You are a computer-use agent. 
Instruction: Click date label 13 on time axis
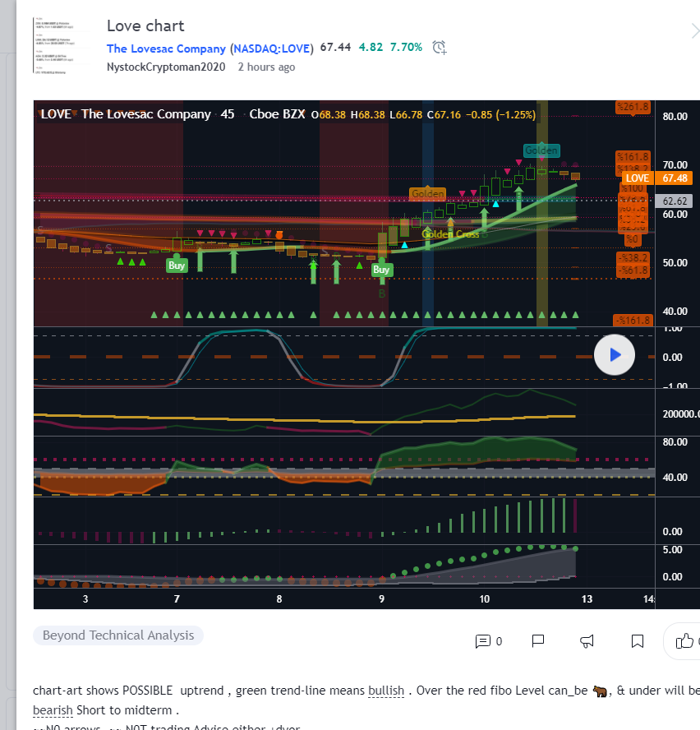coord(587,599)
